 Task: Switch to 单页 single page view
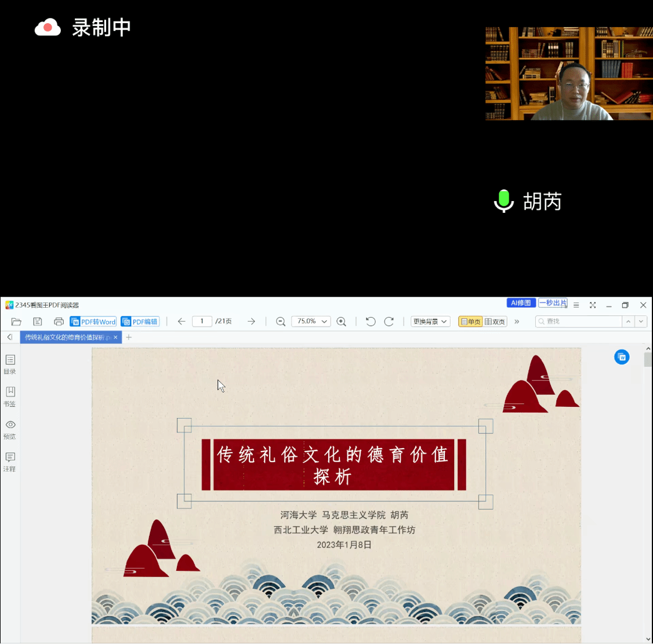[x=470, y=322]
